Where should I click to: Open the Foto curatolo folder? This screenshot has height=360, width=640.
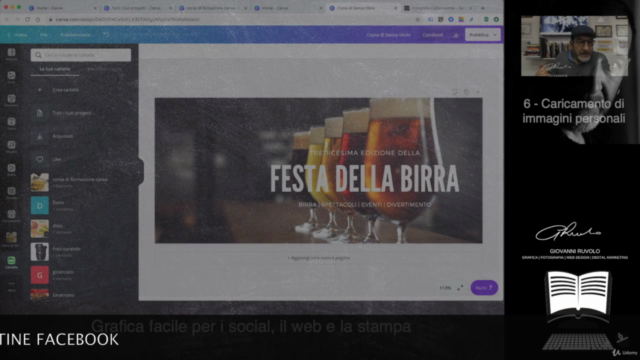coord(81,251)
